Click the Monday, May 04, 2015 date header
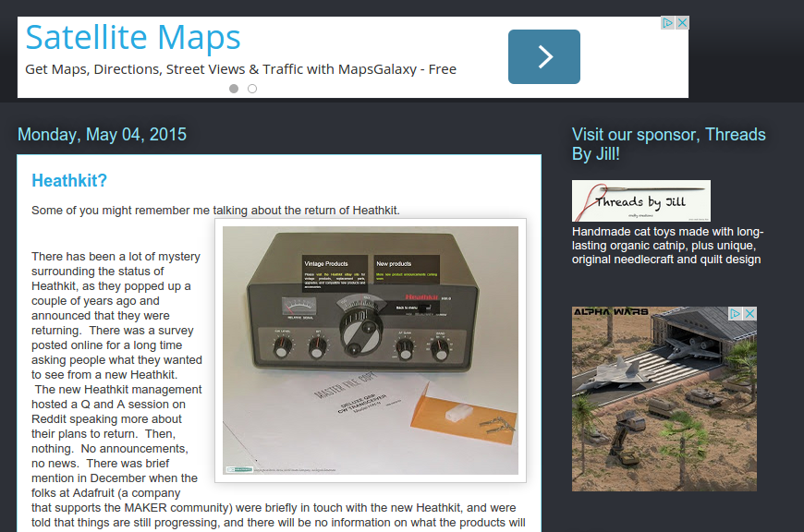This screenshot has height=532, width=804. point(102,134)
